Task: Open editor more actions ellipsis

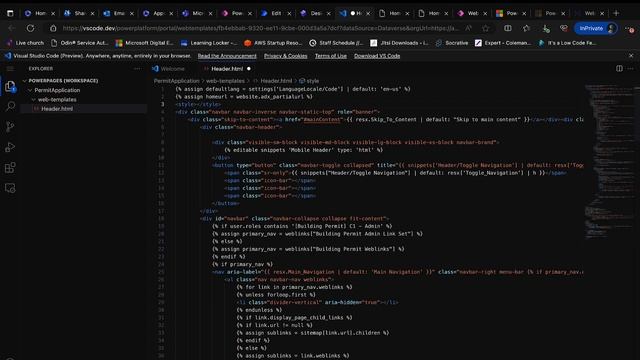Action: (631, 69)
